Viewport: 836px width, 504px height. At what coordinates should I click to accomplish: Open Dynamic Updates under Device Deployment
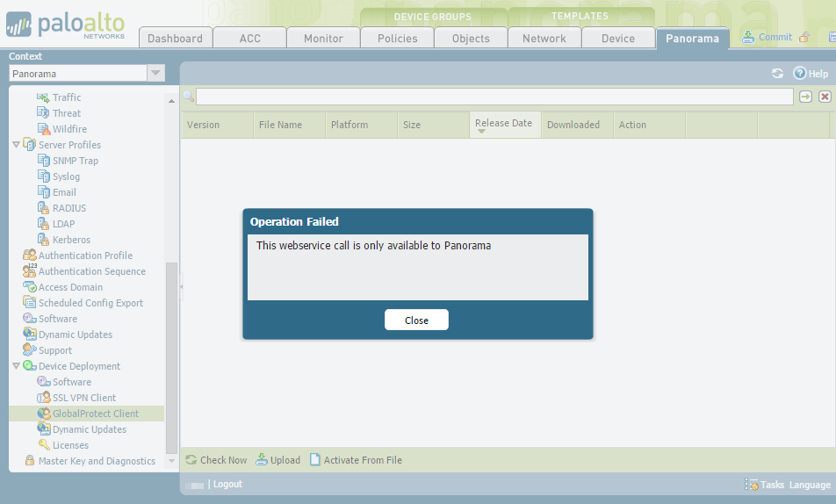(x=89, y=429)
